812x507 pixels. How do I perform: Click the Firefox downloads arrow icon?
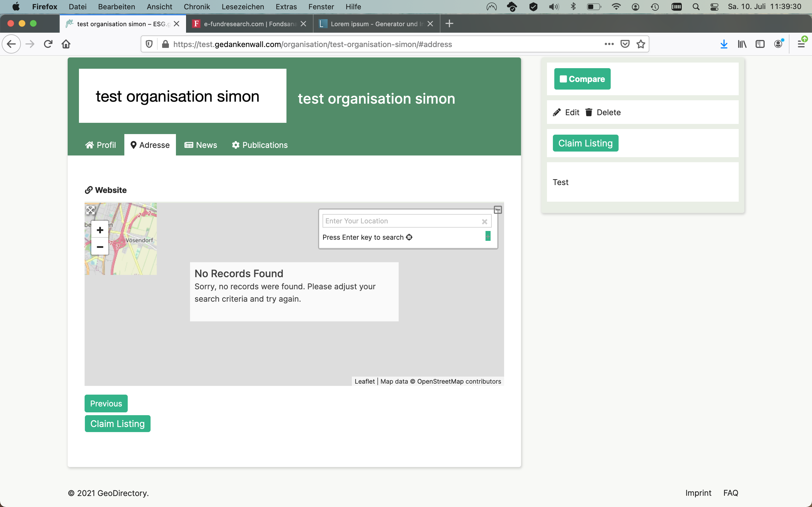point(724,44)
